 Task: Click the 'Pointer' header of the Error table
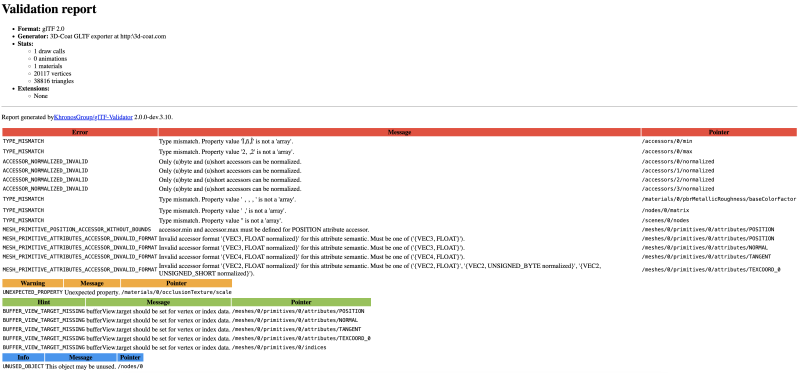[x=719, y=132]
